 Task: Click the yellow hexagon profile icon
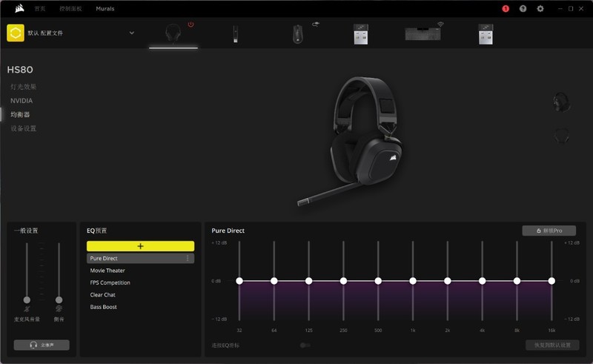(x=16, y=33)
